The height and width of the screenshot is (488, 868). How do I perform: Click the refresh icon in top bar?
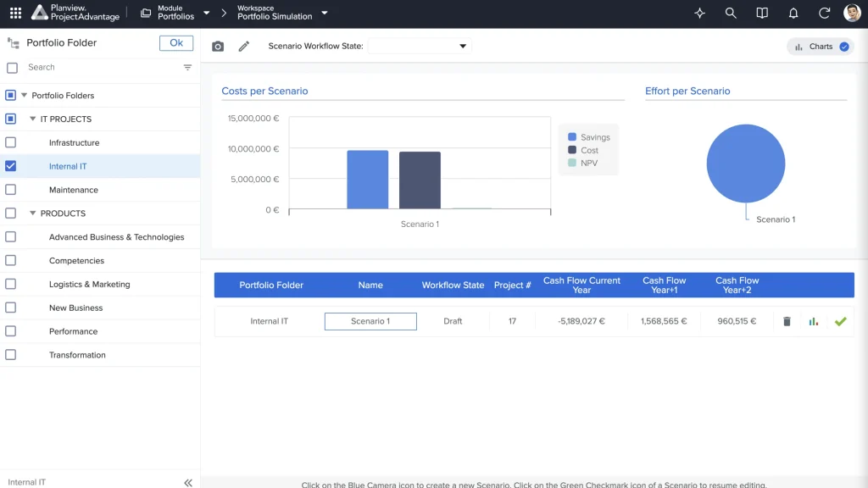click(x=824, y=14)
